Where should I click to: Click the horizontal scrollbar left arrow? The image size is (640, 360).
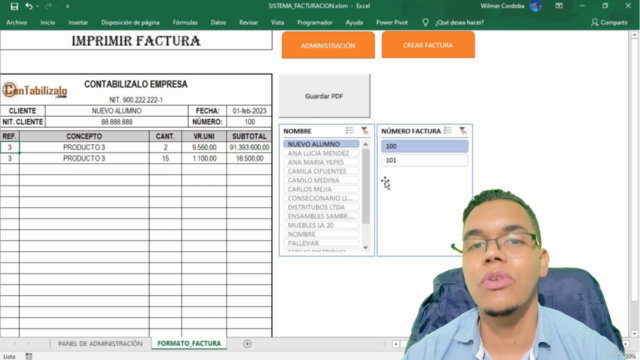click(396, 344)
